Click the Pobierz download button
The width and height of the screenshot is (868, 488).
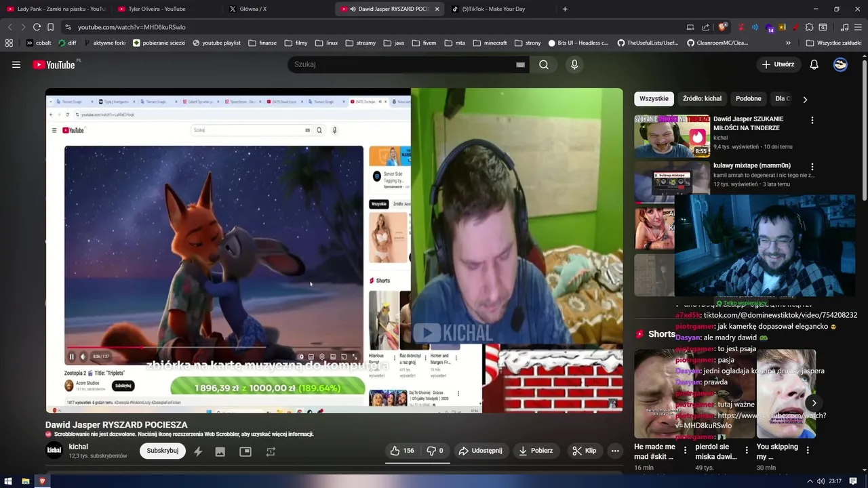click(x=535, y=451)
